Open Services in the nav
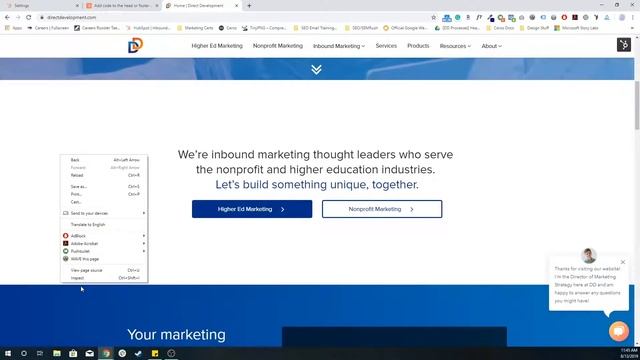The image size is (640, 360). [x=386, y=46]
